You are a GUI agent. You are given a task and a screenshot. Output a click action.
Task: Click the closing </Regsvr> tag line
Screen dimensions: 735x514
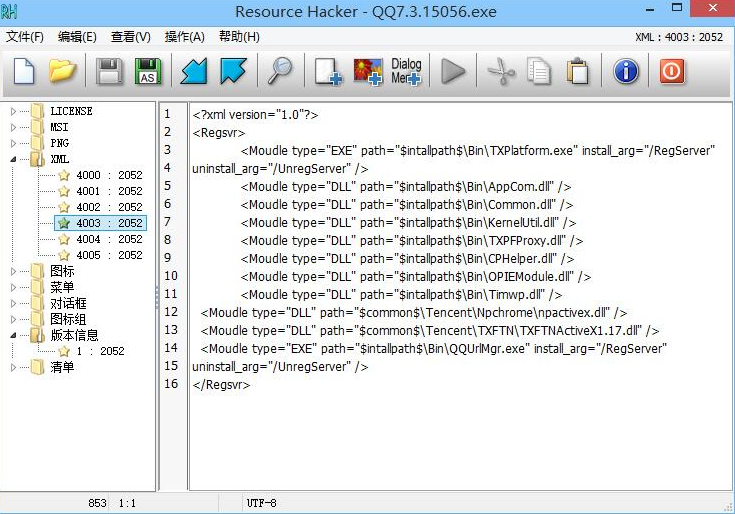pos(221,385)
